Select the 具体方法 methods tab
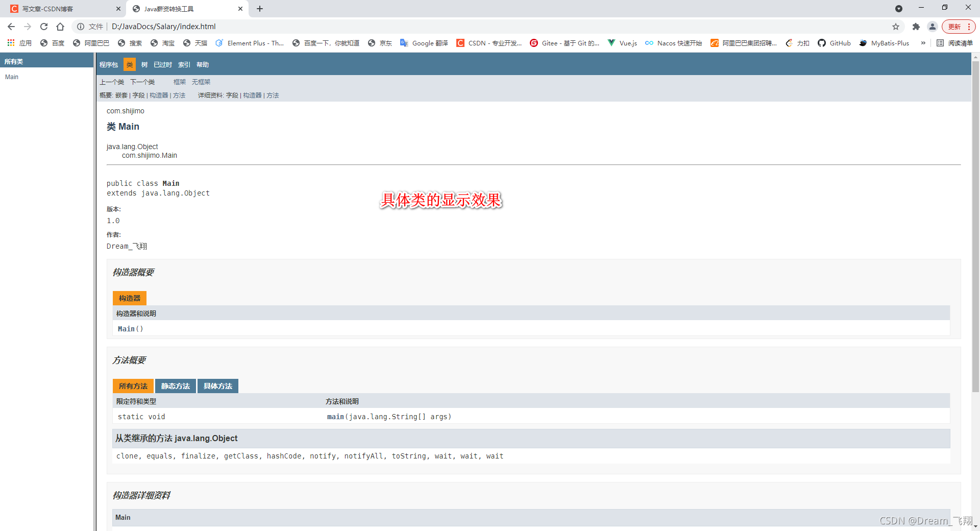Screen dimensions: 980x531 tap(217, 386)
